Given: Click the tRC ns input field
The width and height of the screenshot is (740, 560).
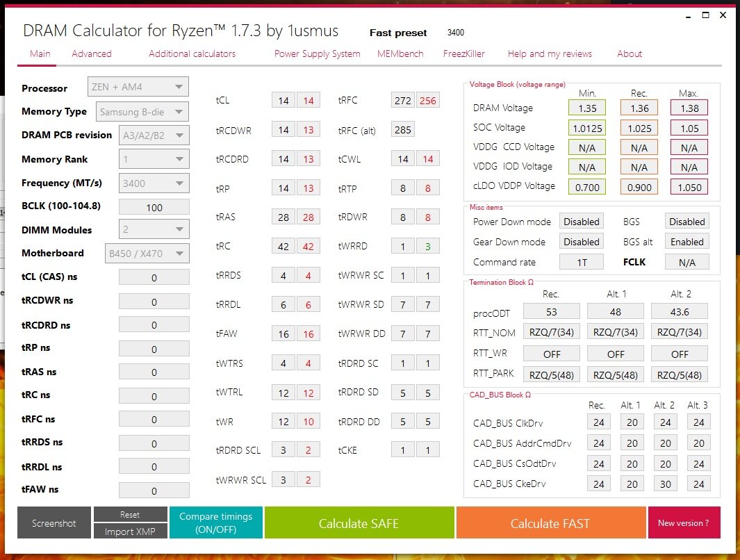Looking at the screenshot, I should [x=154, y=396].
